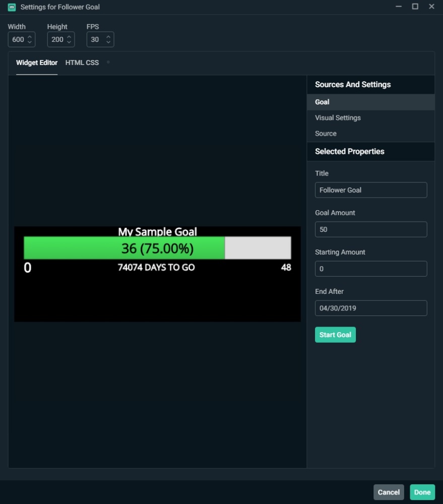This screenshot has height=504, width=443.
Task: Click the goal widget preview area
Action: point(158,274)
